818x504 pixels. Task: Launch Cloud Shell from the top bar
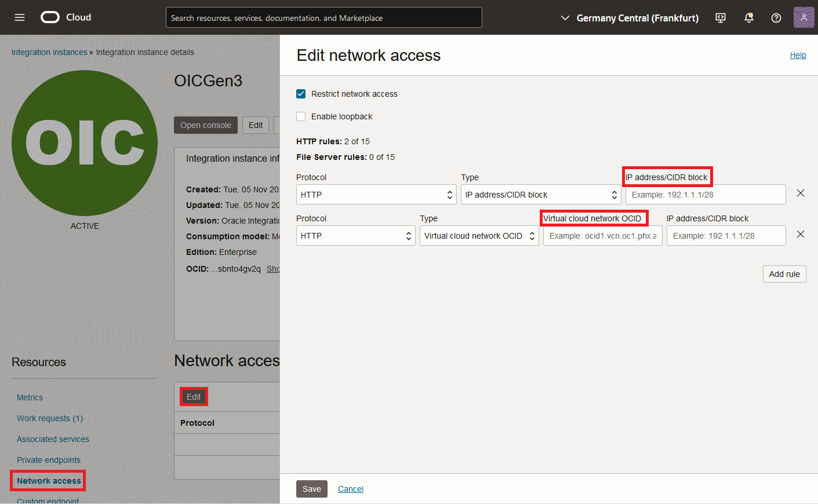pos(720,18)
